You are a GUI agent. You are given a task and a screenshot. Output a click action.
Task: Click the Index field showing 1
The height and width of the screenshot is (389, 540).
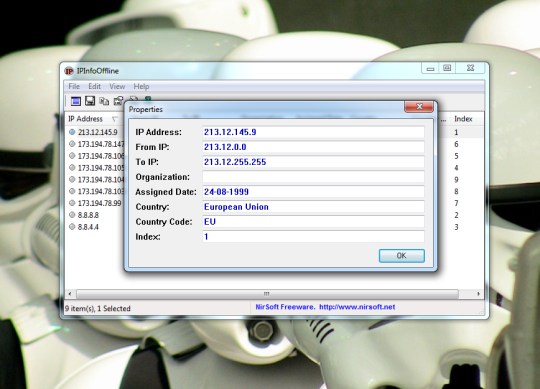click(313, 237)
